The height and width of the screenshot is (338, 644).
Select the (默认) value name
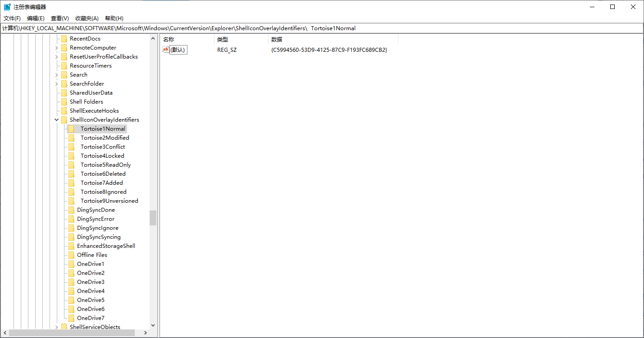(x=178, y=50)
